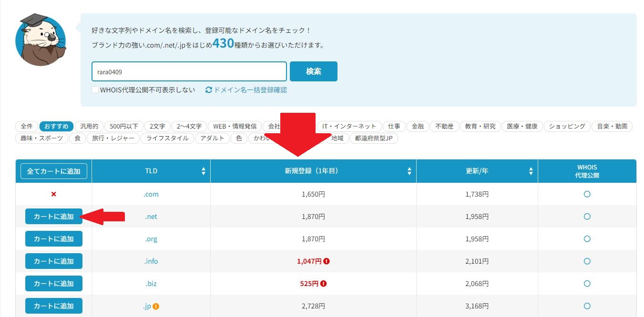
Task: Click orange info icon beside .jp
Action: tap(156, 306)
